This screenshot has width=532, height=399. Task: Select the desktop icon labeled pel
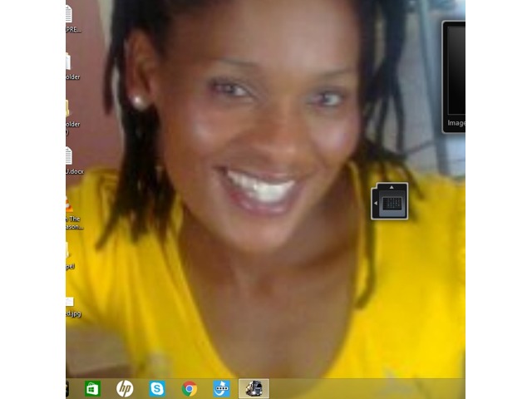69,251
